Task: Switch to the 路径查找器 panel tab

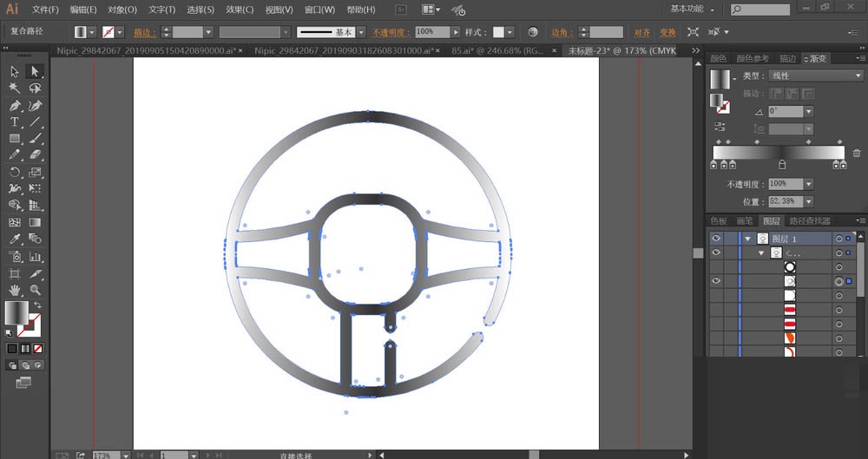Action: click(x=809, y=221)
